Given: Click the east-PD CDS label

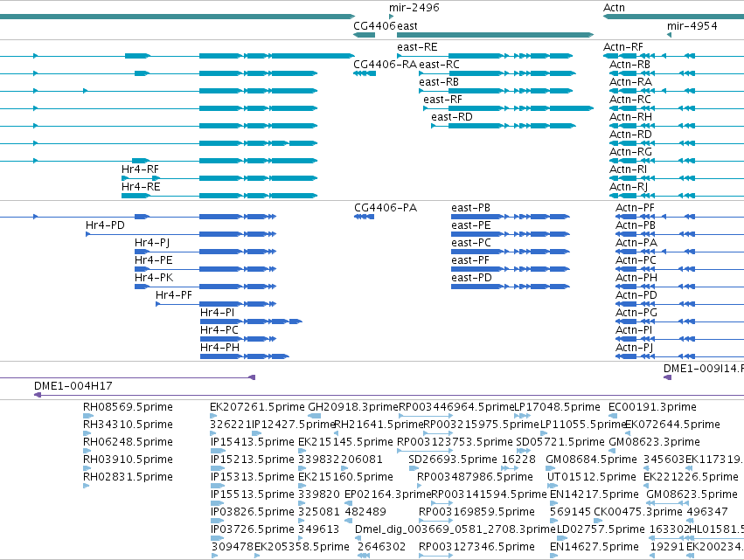Looking at the screenshot, I should point(471,278).
